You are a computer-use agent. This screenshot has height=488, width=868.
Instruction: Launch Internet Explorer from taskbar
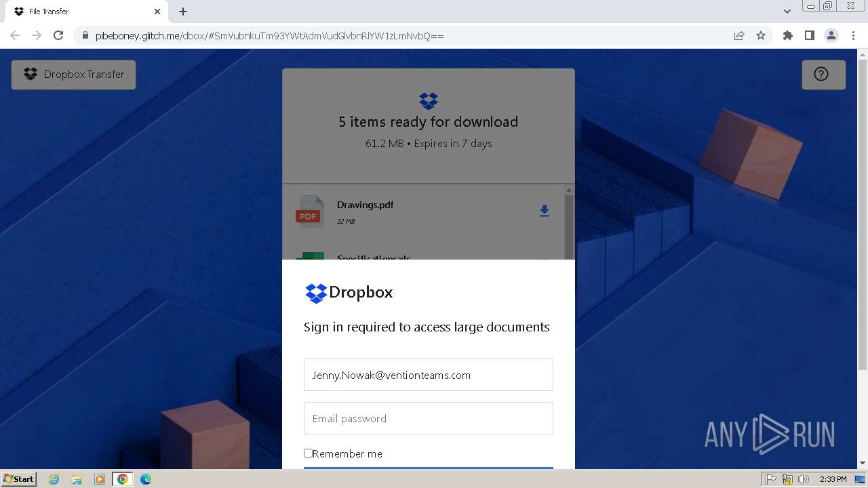54,479
